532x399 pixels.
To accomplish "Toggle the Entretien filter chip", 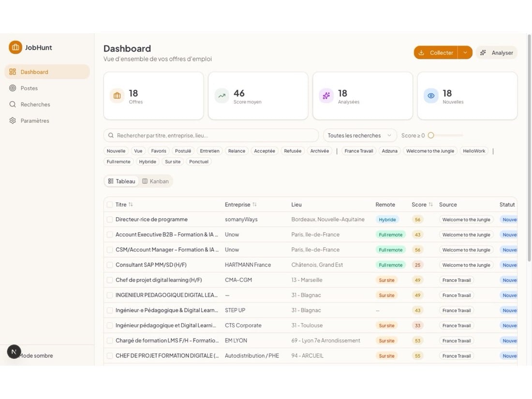I will (x=209, y=151).
